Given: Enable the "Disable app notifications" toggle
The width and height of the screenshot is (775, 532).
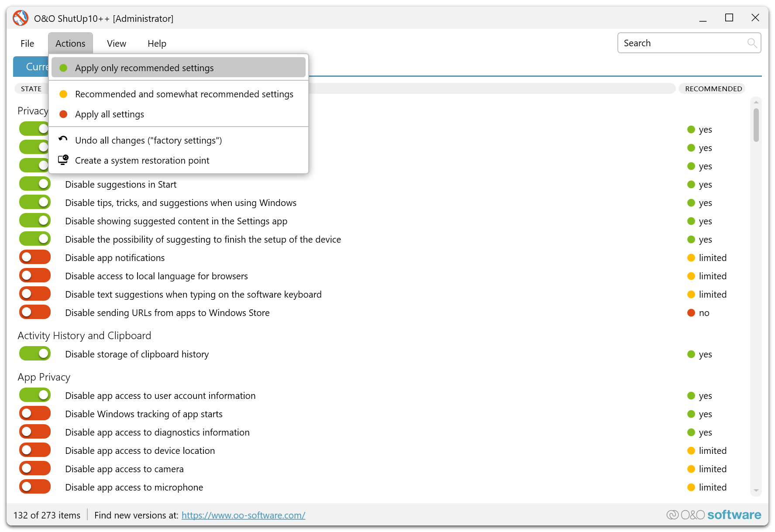Looking at the screenshot, I should click(34, 257).
